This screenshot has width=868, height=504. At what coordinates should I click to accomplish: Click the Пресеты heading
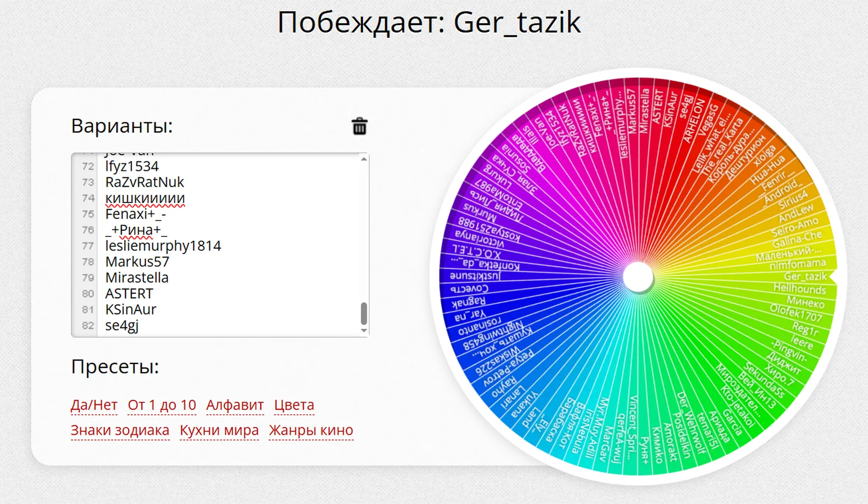[x=115, y=366]
